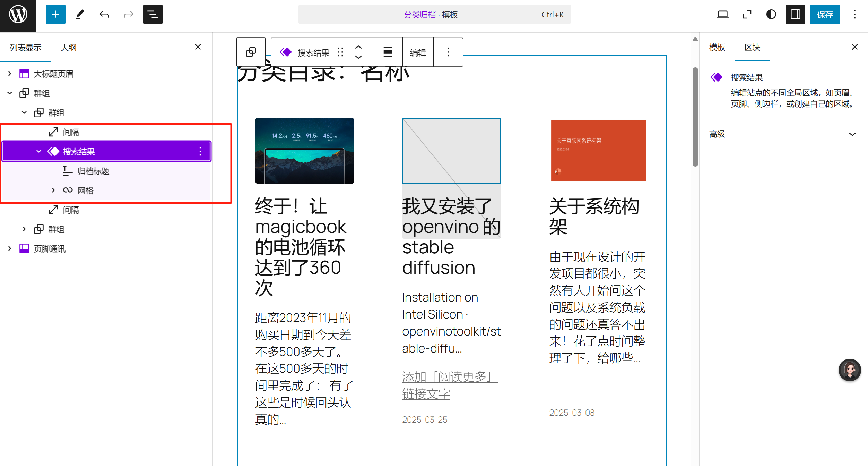Image resolution: width=868 pixels, height=466 pixels.
Task: Click the 编辑 toolbar button
Action: pyautogui.click(x=418, y=52)
